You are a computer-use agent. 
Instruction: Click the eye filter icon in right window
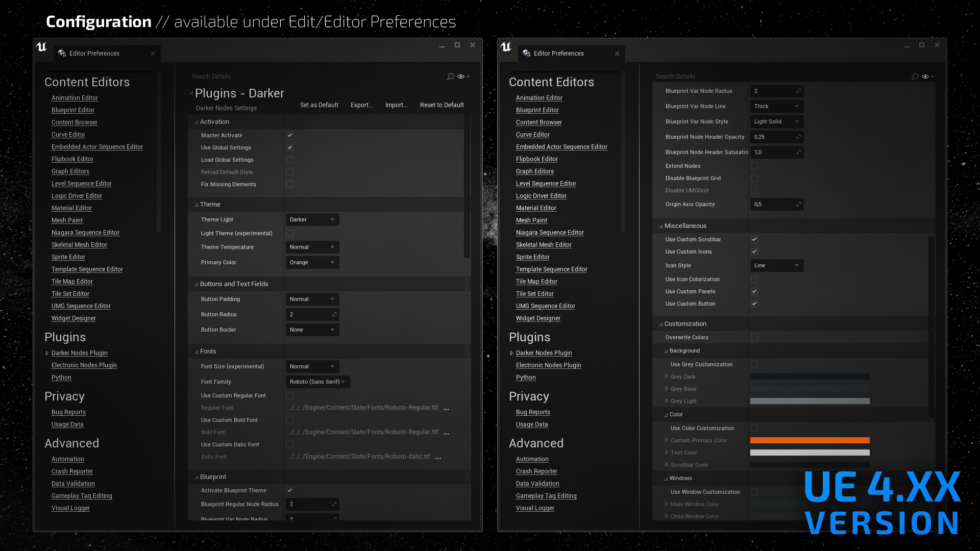click(x=925, y=77)
